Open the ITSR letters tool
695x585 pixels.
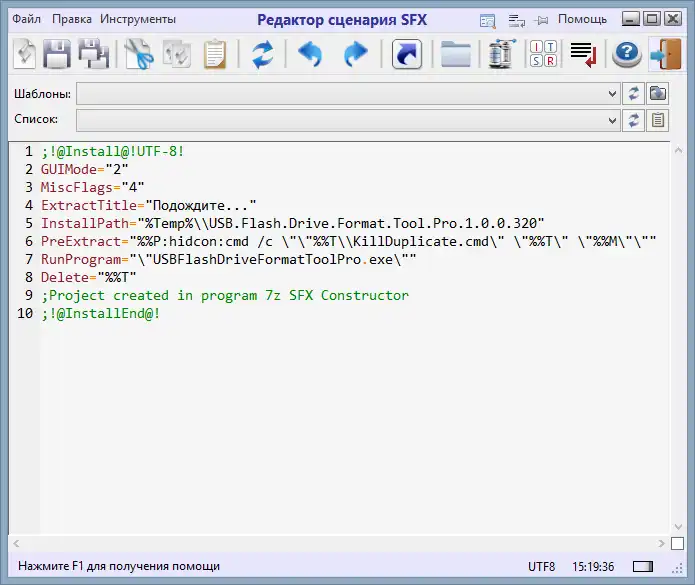[543, 54]
